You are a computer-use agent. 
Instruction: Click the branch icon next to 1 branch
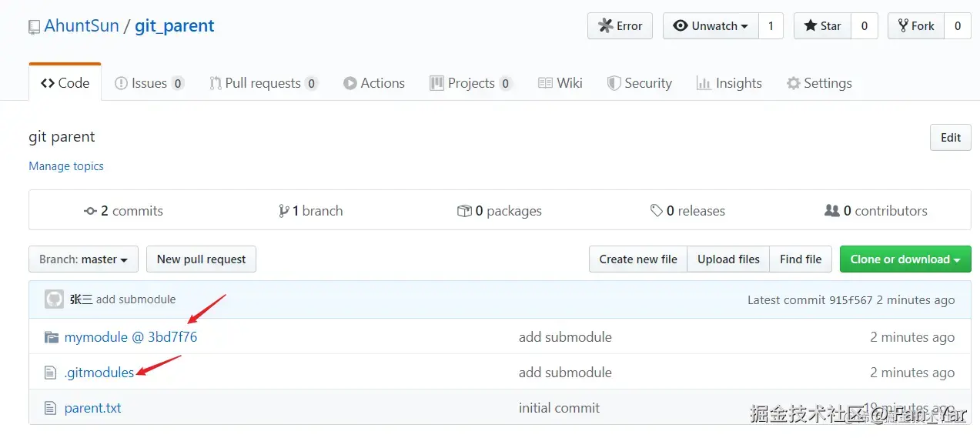[283, 211]
